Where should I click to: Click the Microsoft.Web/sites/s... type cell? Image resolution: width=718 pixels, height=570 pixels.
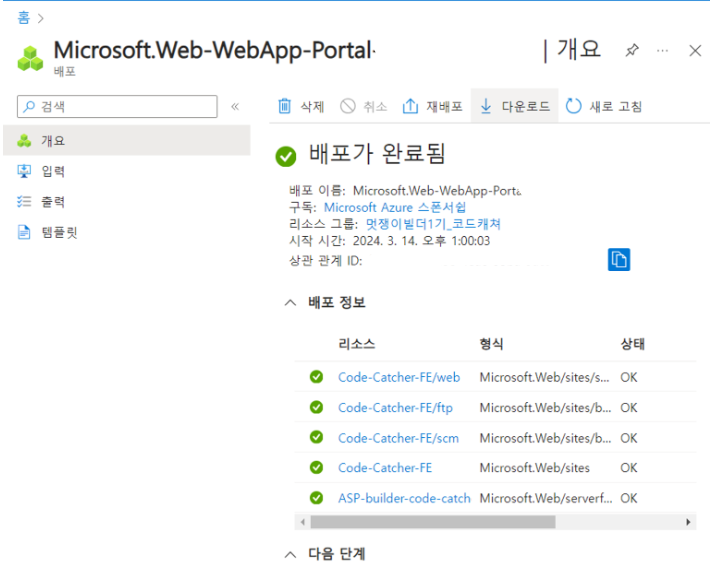point(544,377)
